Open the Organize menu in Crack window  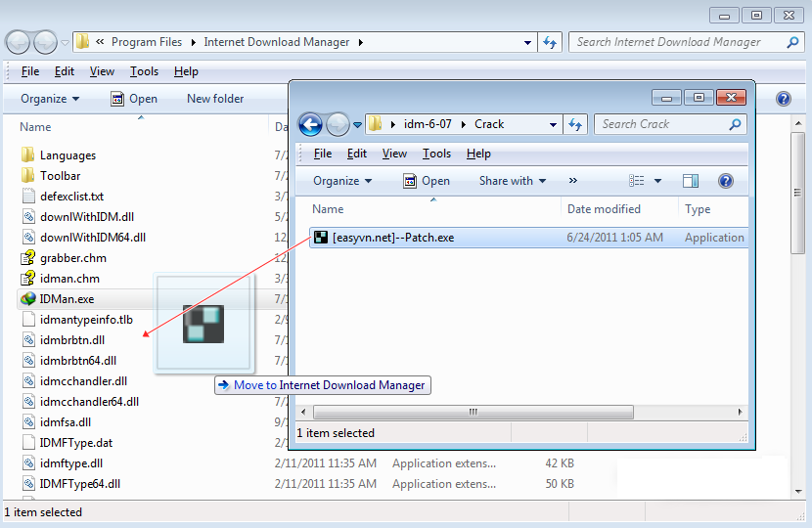click(342, 181)
